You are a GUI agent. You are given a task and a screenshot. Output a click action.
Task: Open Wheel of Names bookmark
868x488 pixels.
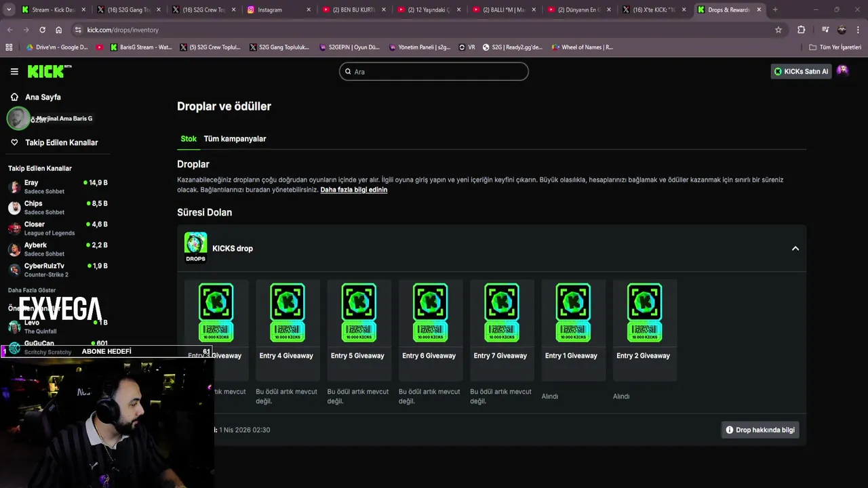tap(582, 47)
